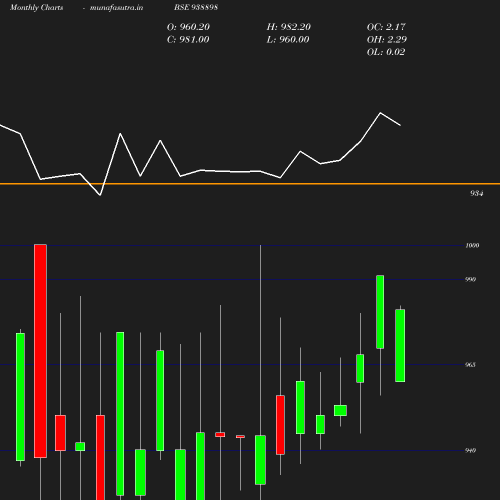The image size is (500, 500).
Task: Click the 1000 price axis label
Action: (472, 245)
